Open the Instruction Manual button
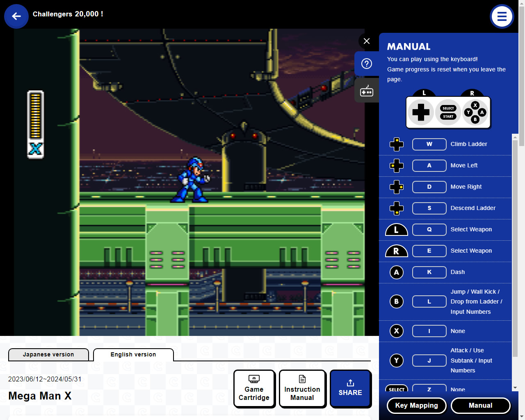The image size is (525, 420). click(302, 389)
